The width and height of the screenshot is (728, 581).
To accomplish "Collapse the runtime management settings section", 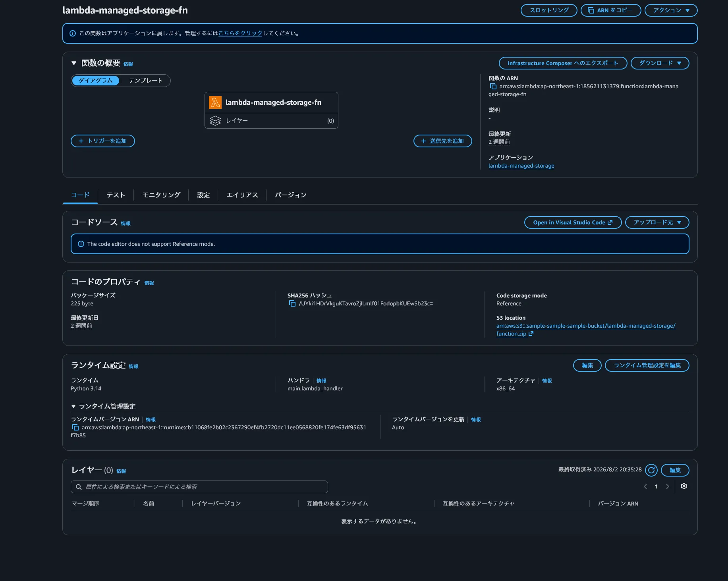I will click(73, 406).
